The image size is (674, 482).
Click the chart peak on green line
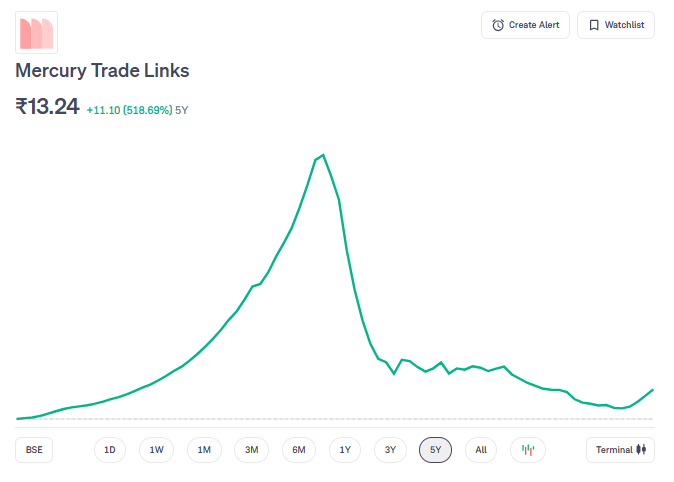coord(322,155)
